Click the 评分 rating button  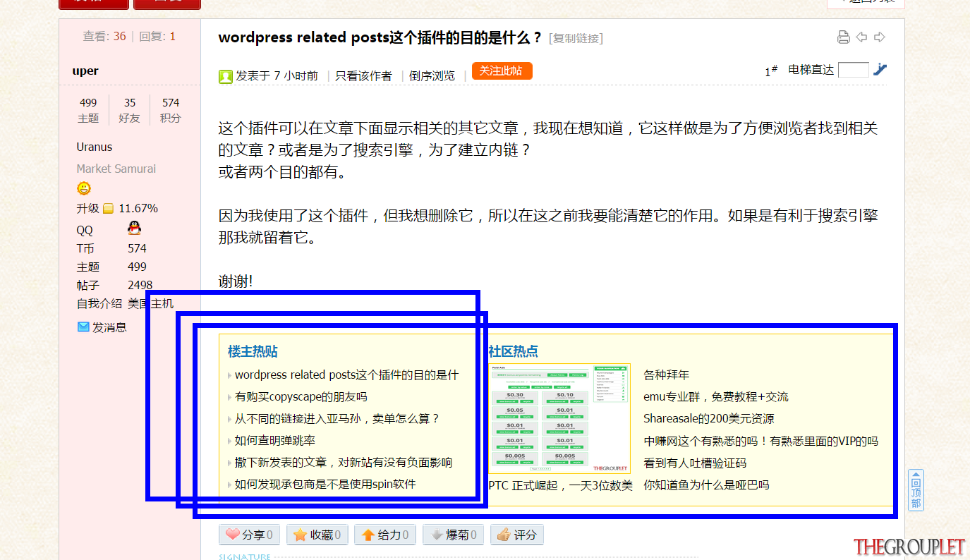[x=516, y=535]
